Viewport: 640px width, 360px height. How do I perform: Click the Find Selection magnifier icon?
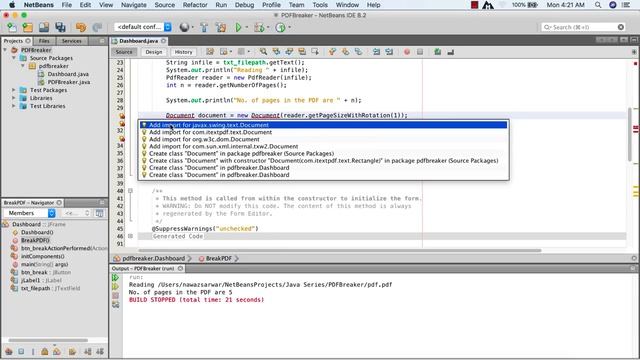coord(263,52)
